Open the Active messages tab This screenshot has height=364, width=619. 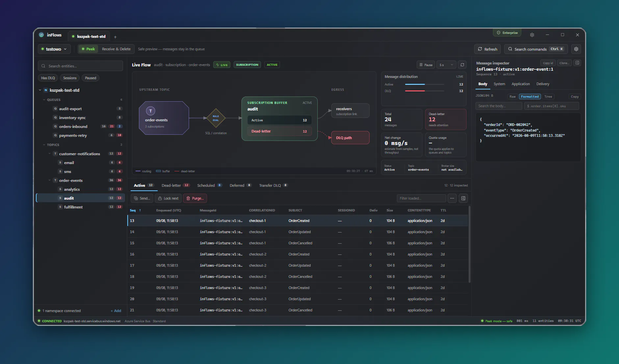tap(143, 185)
